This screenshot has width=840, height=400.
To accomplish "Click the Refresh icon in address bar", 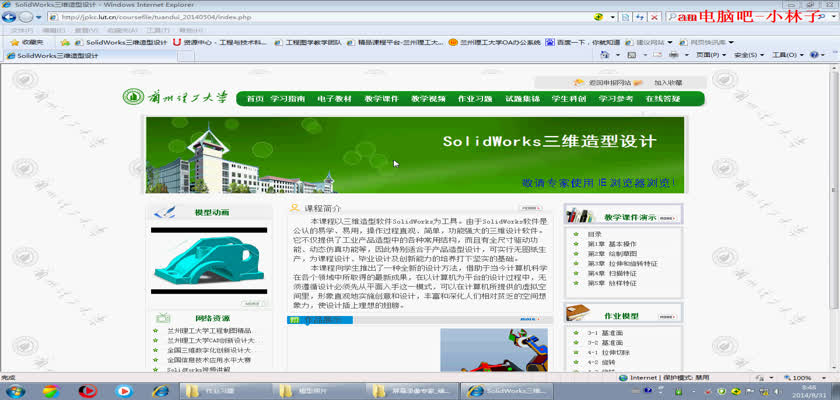I will pos(640,17).
